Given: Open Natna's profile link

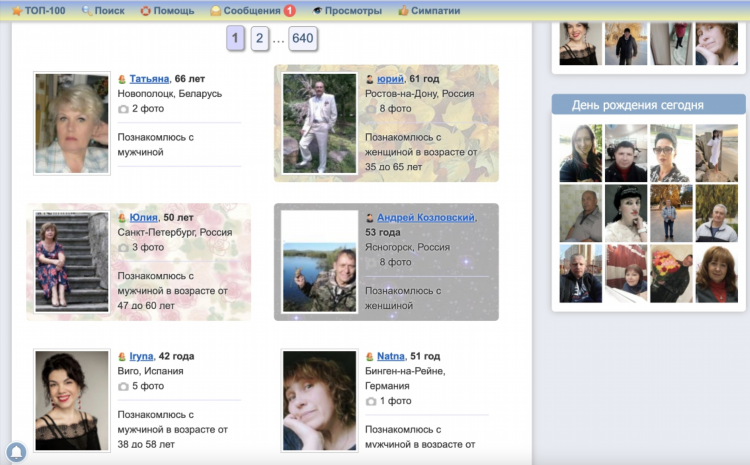Looking at the screenshot, I should 391,356.
